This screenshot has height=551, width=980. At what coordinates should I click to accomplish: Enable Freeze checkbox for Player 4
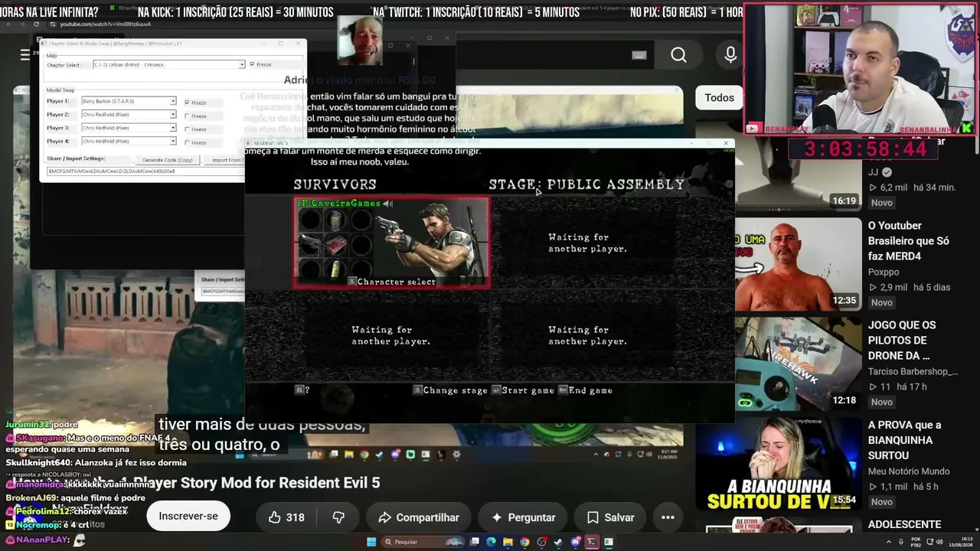[187, 142]
